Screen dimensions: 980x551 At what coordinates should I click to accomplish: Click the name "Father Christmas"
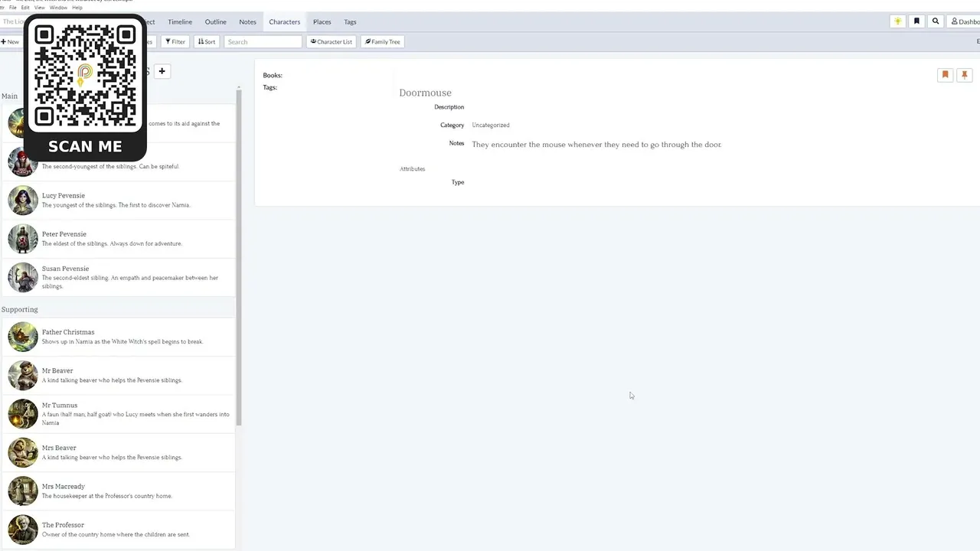pos(68,332)
